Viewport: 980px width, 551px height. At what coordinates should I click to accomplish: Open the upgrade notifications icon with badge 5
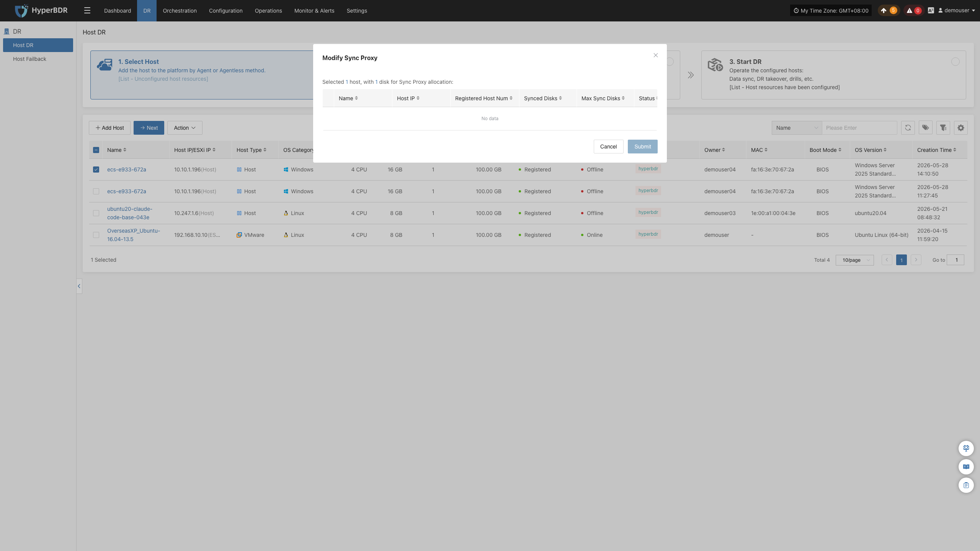tap(888, 11)
